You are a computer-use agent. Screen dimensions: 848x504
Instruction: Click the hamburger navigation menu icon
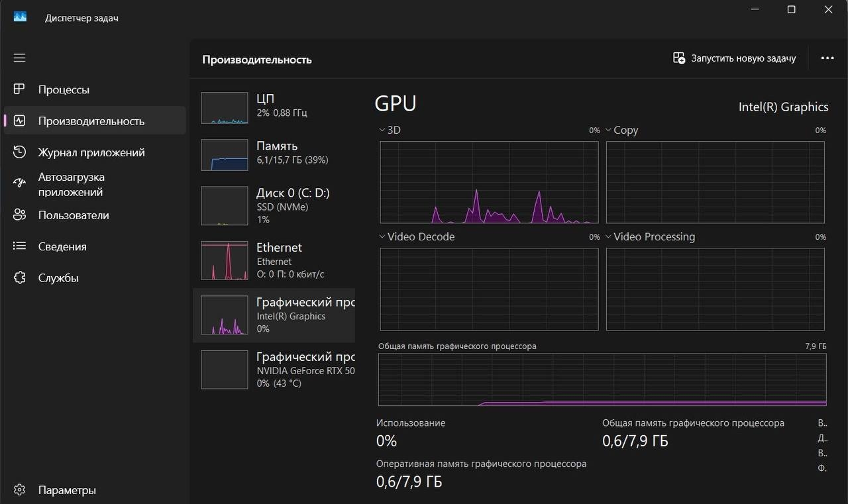19,58
